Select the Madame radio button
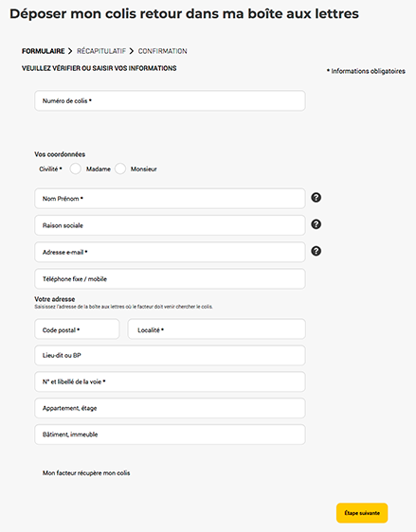Image resolution: width=416 pixels, height=532 pixels. pyautogui.click(x=76, y=168)
